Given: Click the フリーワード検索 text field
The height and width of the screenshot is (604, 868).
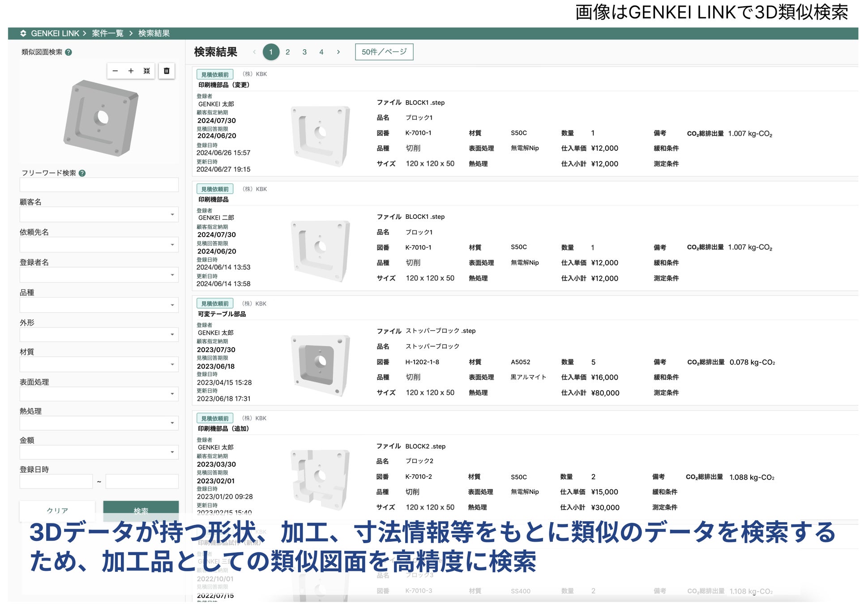Looking at the screenshot, I should (99, 185).
